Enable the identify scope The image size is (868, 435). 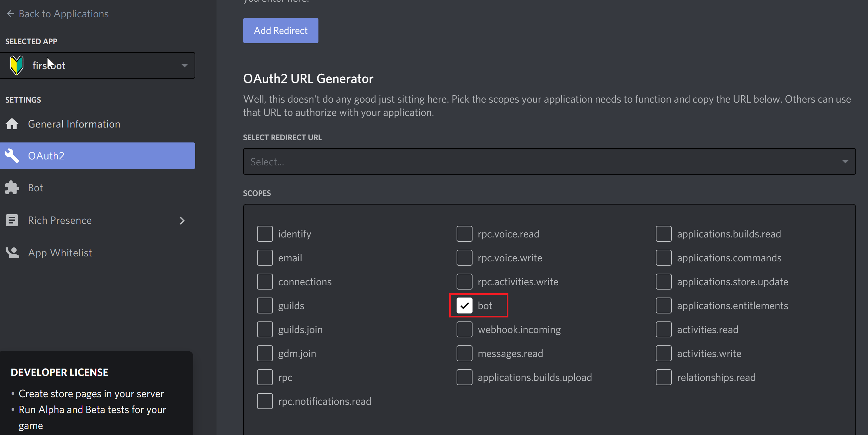tap(265, 233)
